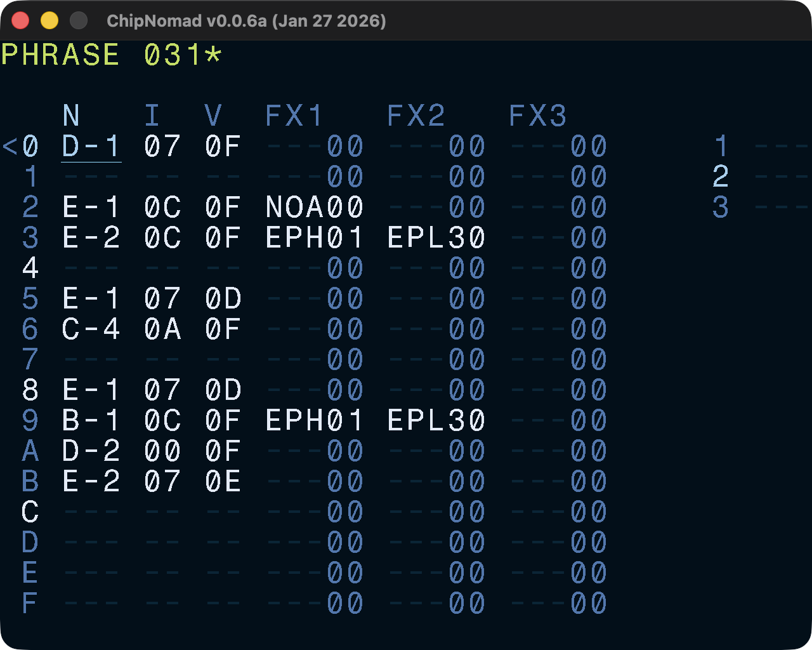Screen dimensions: 812x650
Task: Click the FX3 column header
Action: point(538,116)
